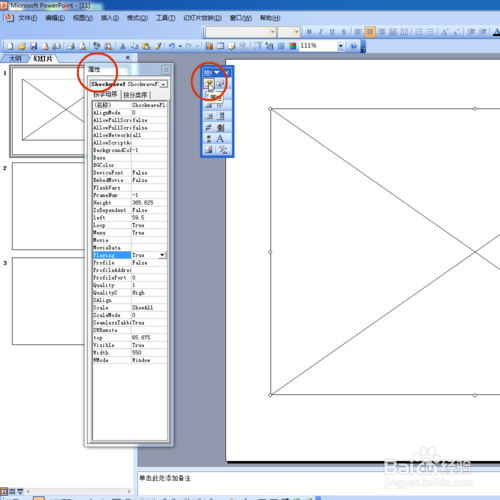
Task: Click the Cut scissors icon
Action: pos(122,46)
